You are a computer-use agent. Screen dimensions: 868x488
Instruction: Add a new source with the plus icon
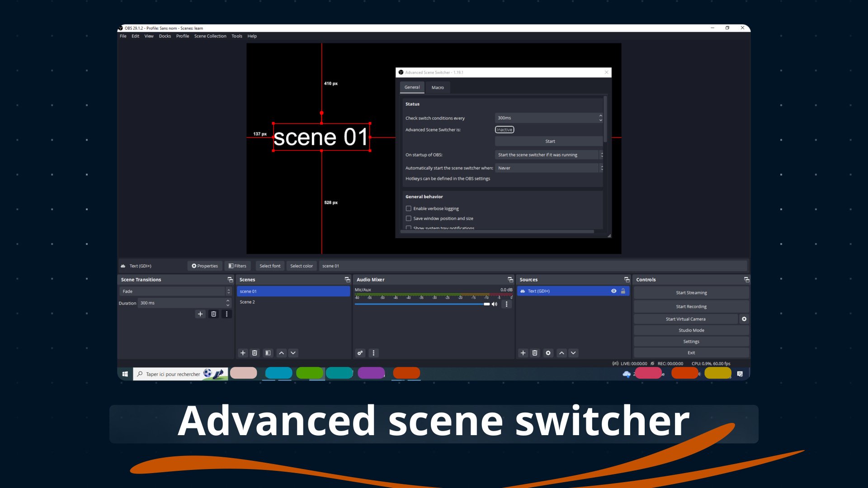pyautogui.click(x=523, y=353)
